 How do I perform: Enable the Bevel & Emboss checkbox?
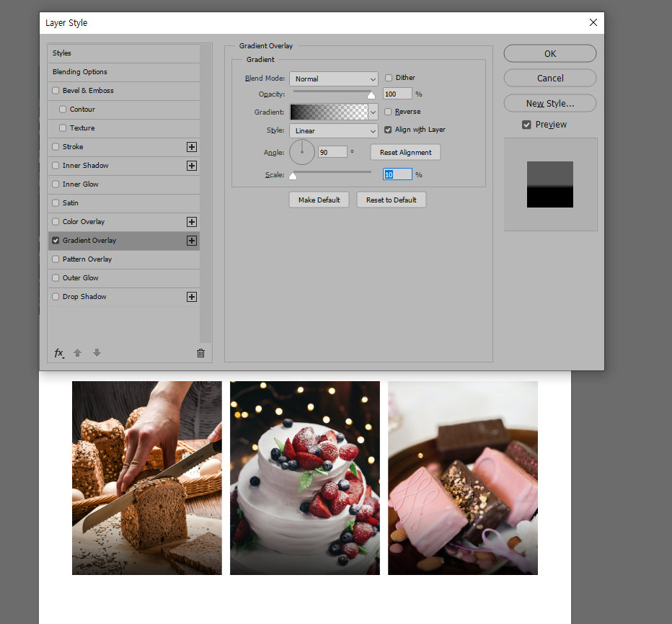56,90
